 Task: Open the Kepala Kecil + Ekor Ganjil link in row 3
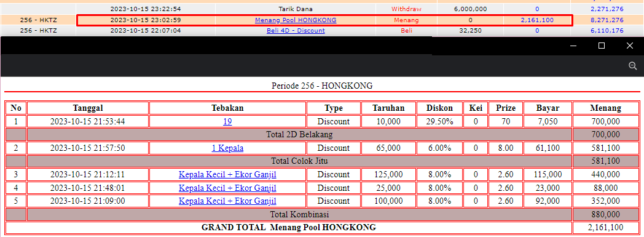coord(227,174)
